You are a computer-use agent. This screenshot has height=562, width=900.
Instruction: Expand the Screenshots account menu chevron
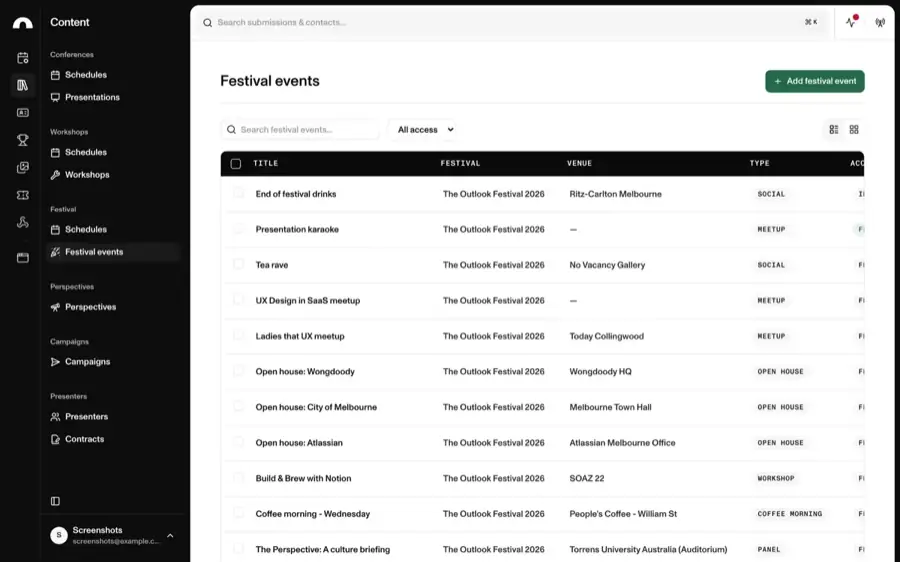[x=170, y=536]
